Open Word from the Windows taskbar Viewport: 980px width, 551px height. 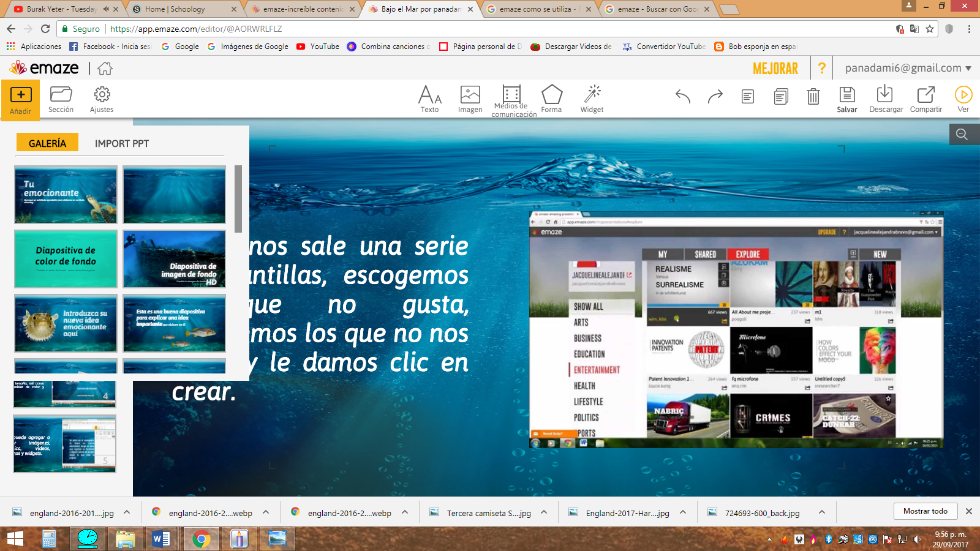(162, 539)
